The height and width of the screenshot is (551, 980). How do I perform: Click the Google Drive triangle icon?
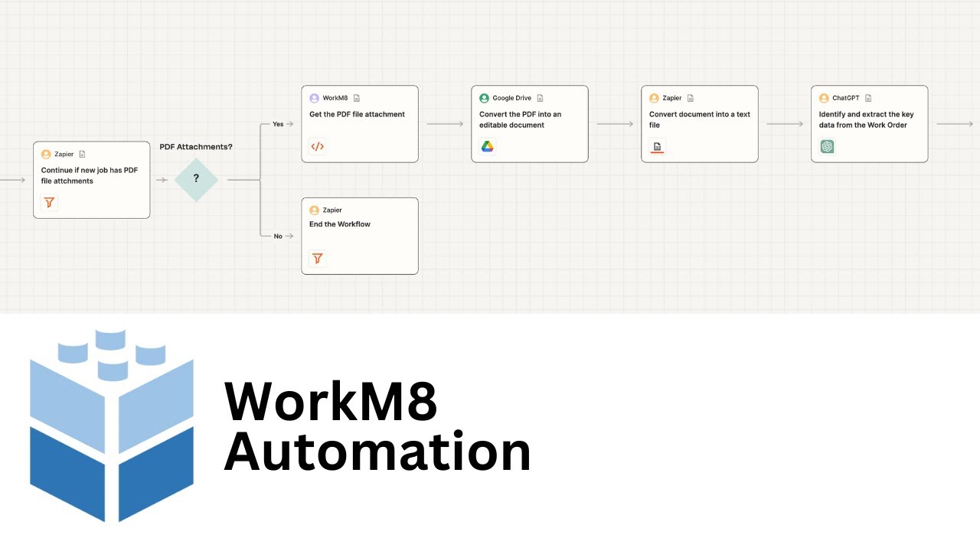click(487, 146)
